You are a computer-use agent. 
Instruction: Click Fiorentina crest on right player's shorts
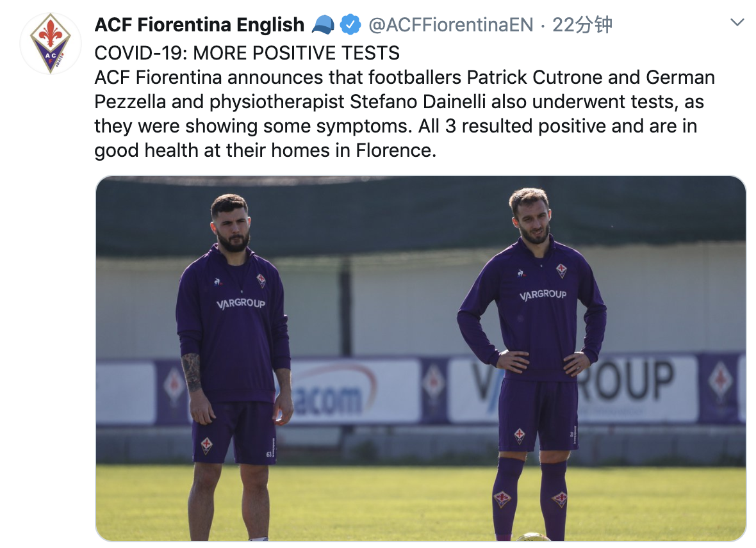(520, 435)
